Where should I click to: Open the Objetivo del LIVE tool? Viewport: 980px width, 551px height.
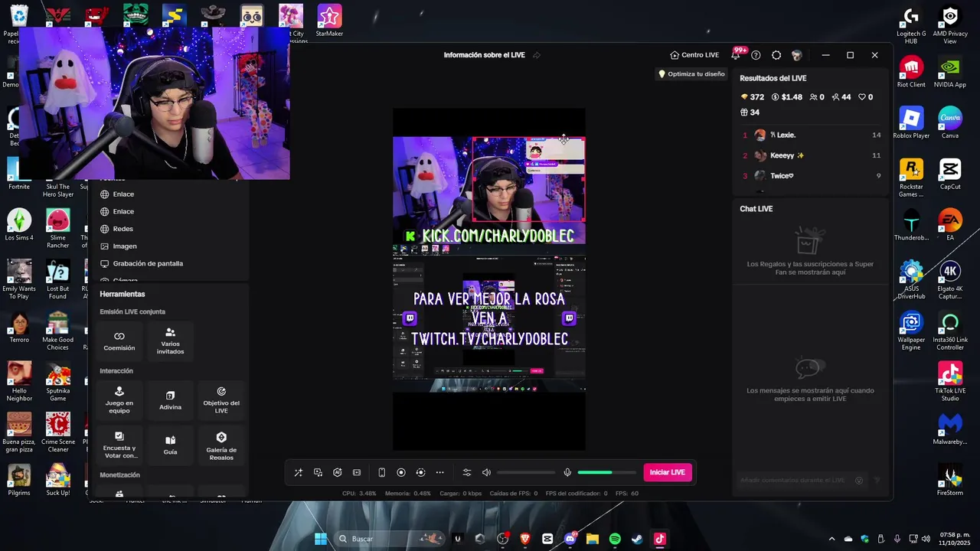click(x=221, y=400)
